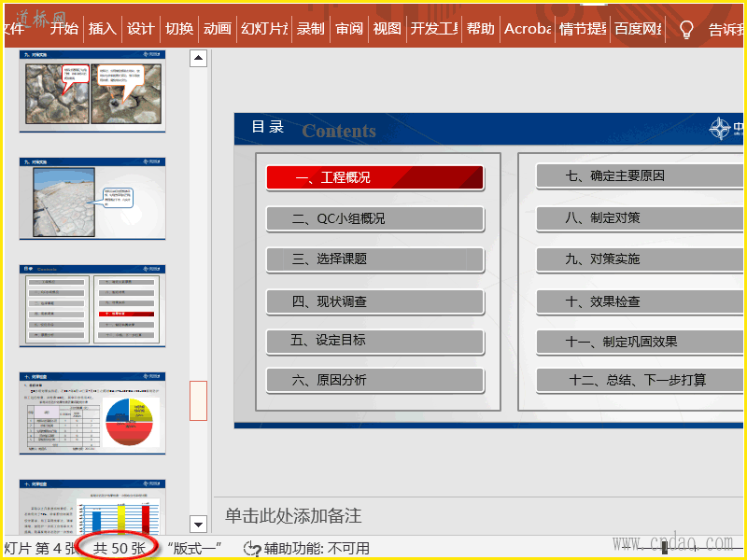Image resolution: width=747 pixels, height=560 pixels.
Task: Click the 五、设定目标 button
Action: click(x=375, y=341)
